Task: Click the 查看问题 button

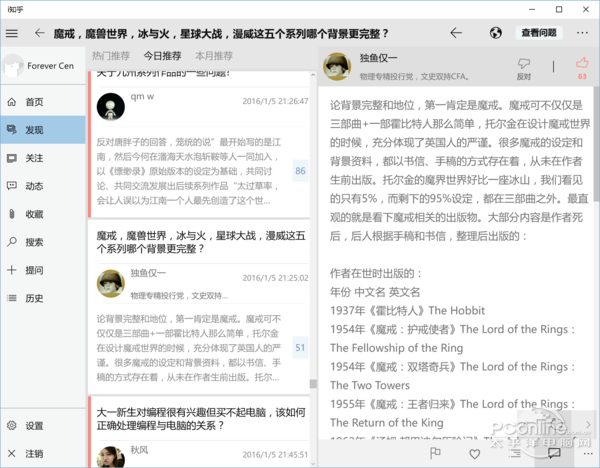Action: coord(539,33)
